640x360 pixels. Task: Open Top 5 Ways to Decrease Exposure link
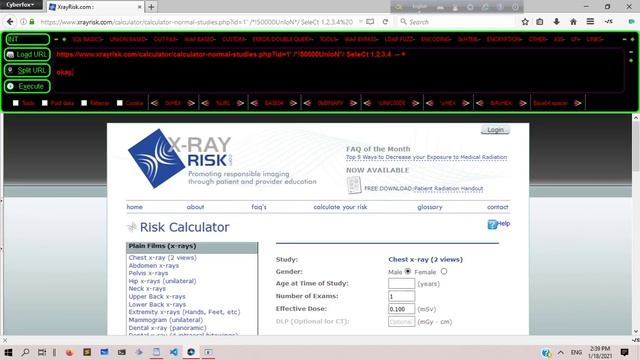coord(427,157)
